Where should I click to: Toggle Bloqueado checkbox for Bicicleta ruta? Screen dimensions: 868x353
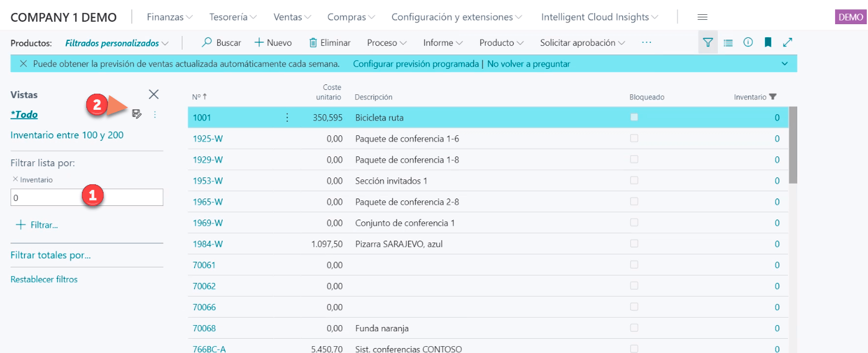(634, 117)
